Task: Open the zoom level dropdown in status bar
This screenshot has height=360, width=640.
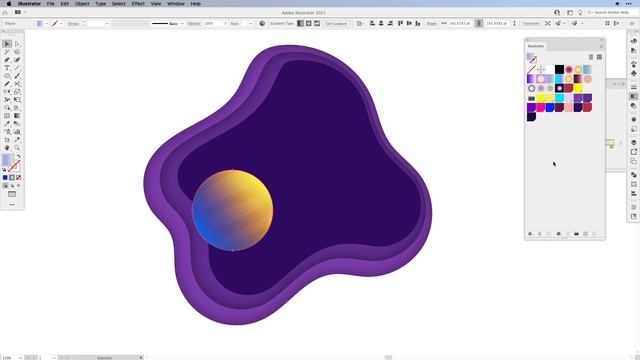Action: (20, 358)
